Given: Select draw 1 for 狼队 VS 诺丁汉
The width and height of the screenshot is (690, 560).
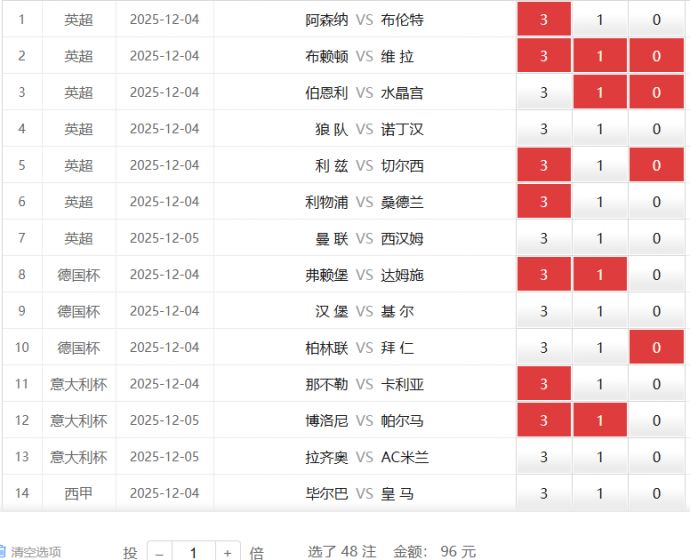Looking at the screenshot, I should [600, 129].
